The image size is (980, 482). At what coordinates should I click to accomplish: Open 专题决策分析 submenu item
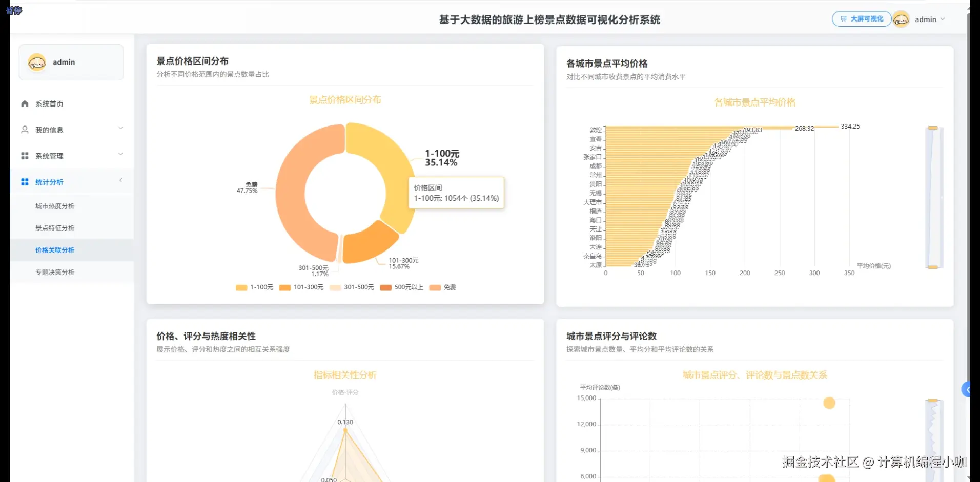point(55,272)
